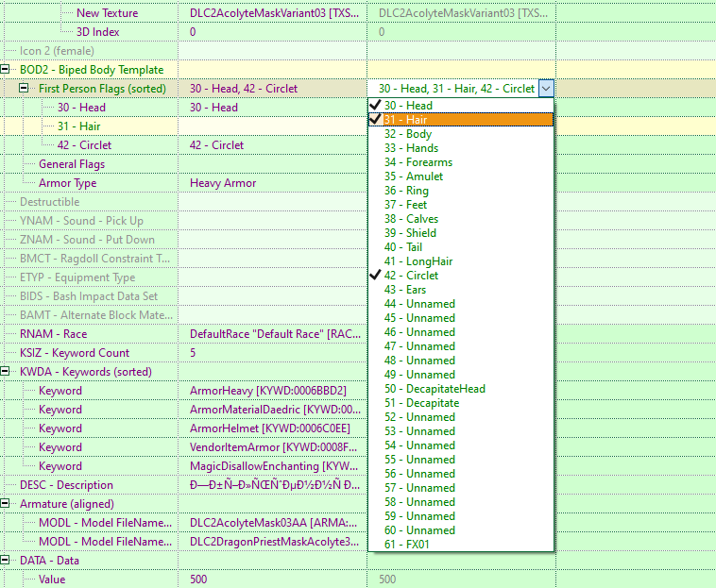This screenshot has height=588, width=716.
Task: Select YNAM - Sound - Pick Up row
Action: click(x=81, y=221)
